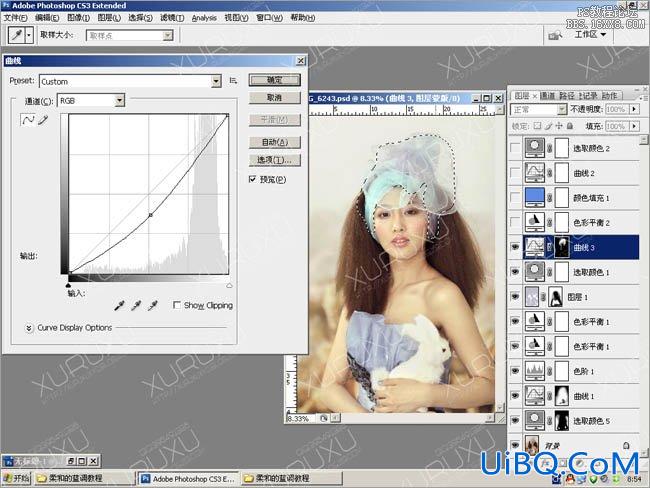Open the 文件(F) menu
Image resolution: width=650 pixels, height=488 pixels.
[x=15, y=18]
